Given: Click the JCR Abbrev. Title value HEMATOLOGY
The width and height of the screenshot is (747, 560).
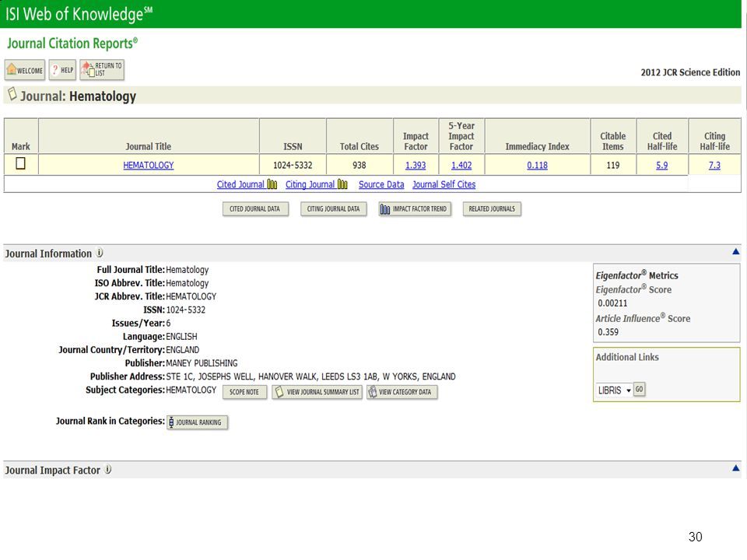Looking at the screenshot, I should click(191, 296).
